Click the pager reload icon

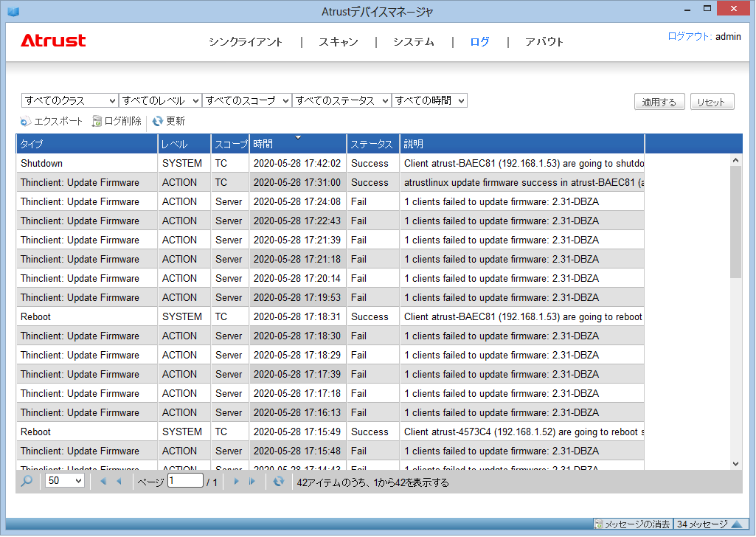(278, 481)
